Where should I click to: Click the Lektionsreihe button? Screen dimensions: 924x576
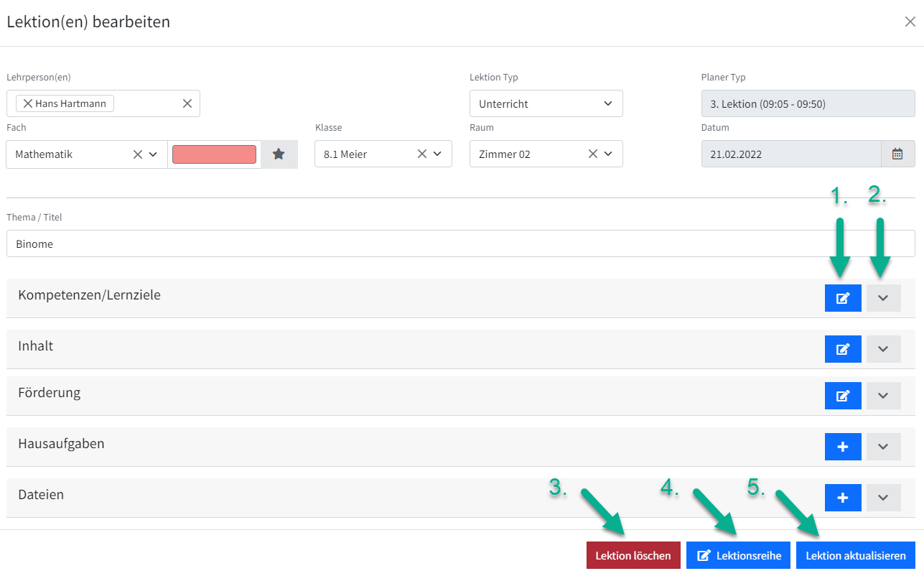[x=739, y=555]
